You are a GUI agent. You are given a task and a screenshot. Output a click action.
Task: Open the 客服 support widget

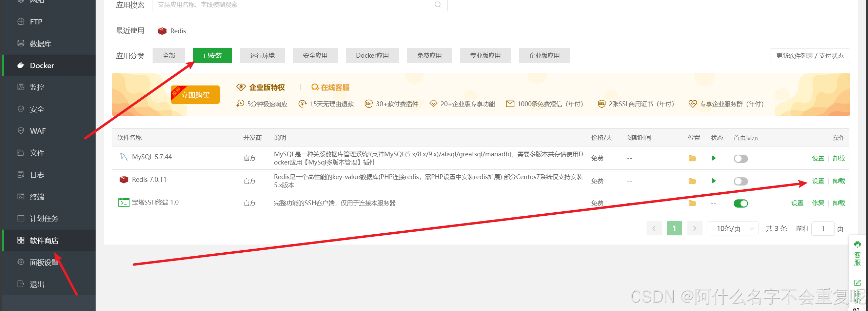click(857, 254)
